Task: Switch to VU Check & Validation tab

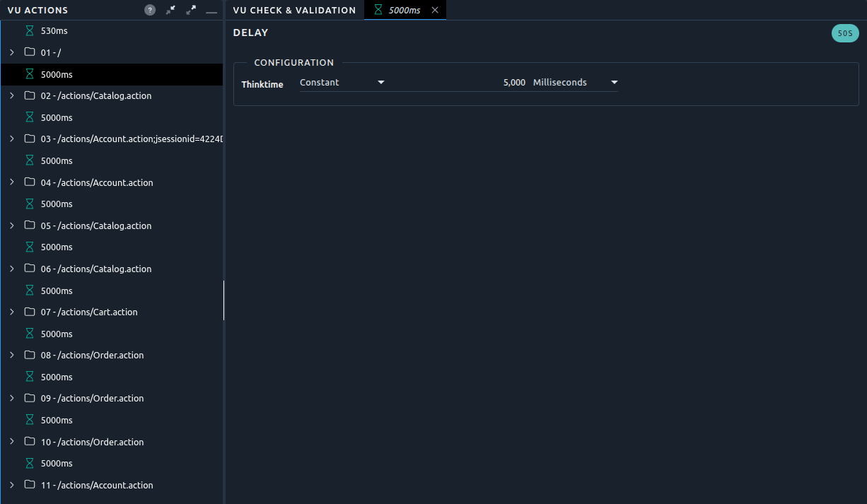Action: [x=294, y=10]
